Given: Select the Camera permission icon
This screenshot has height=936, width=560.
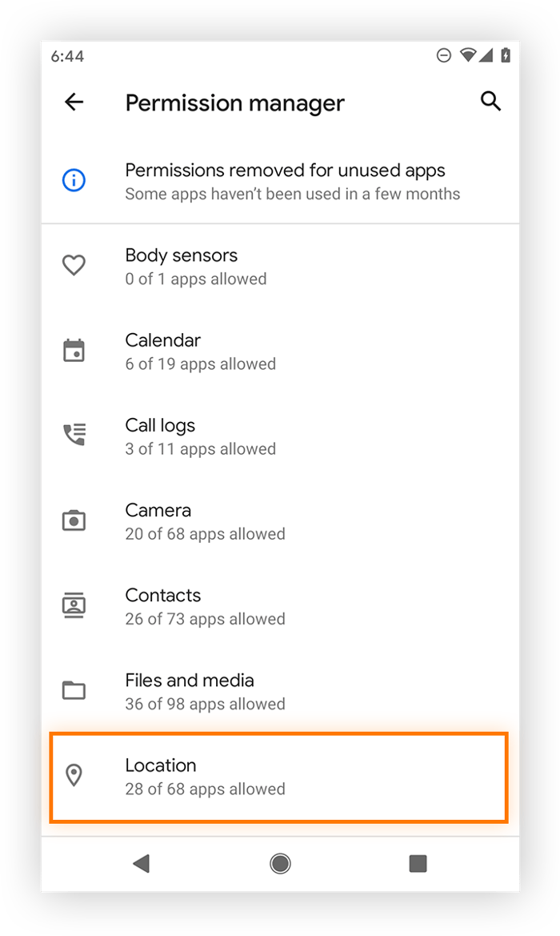Looking at the screenshot, I should pyautogui.click(x=74, y=520).
